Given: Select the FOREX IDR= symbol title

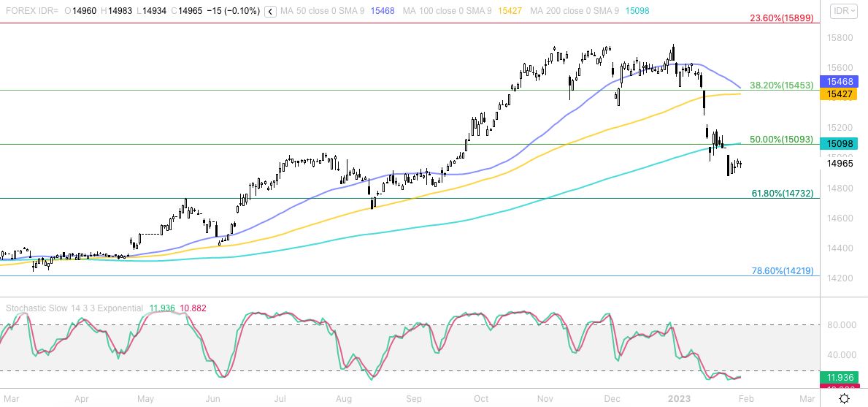Looking at the screenshot, I should pos(32,11).
